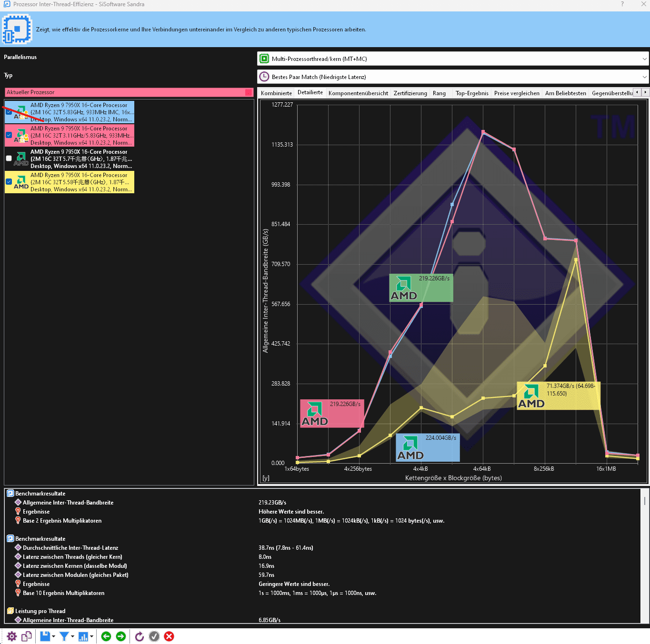The width and height of the screenshot is (650, 644).
Task: Select Latenz zwischen Threads (gleicher Kern) row
Action: click(x=323, y=557)
